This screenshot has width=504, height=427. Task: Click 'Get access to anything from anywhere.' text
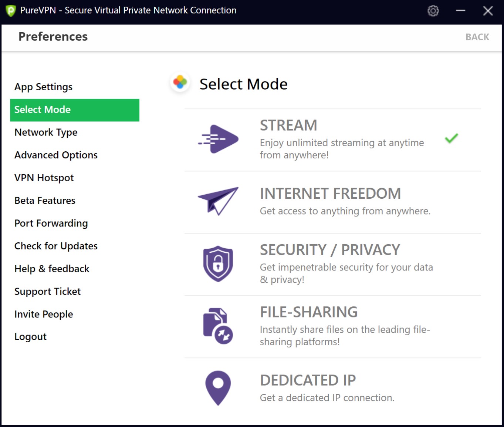[345, 211]
